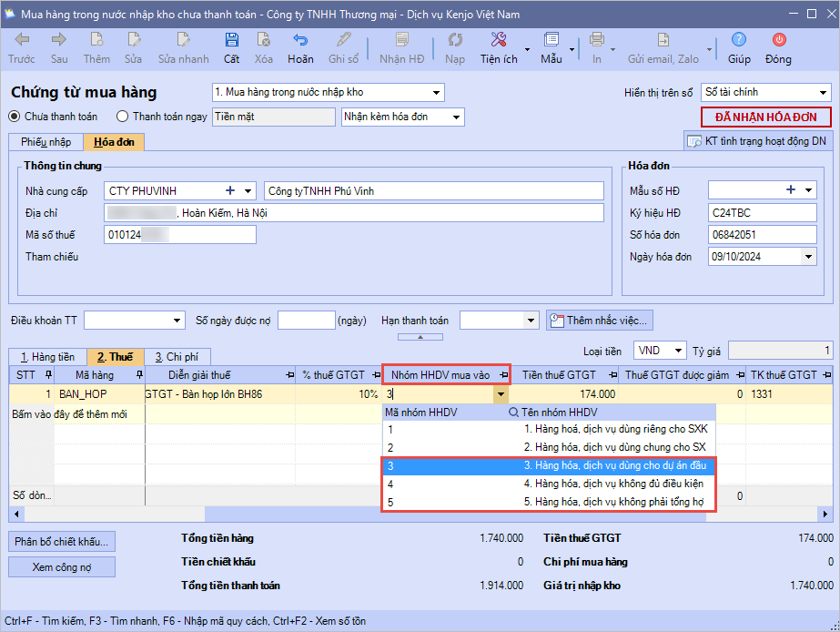Click the Xem công nợ button
Viewport: 840px width, 632px height.
(63, 566)
